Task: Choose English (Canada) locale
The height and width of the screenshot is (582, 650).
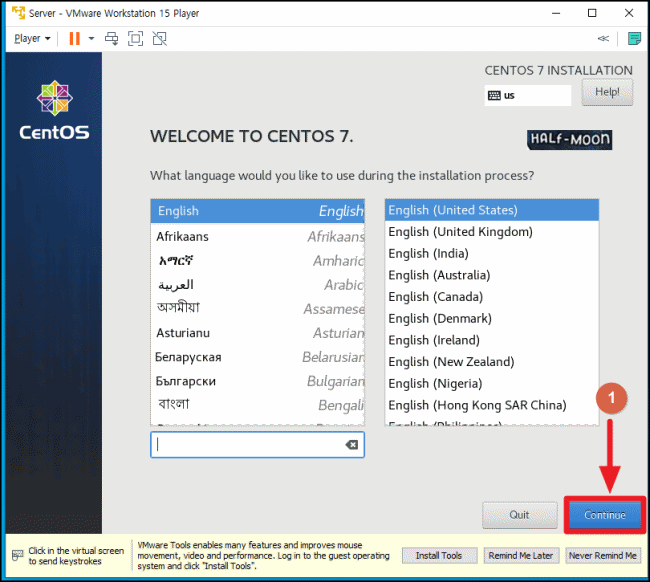Action: tap(492, 297)
